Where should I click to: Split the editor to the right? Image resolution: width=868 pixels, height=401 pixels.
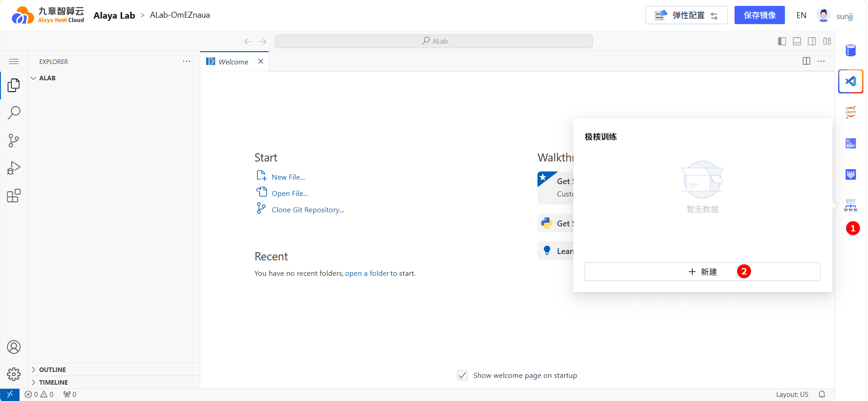pyautogui.click(x=806, y=61)
